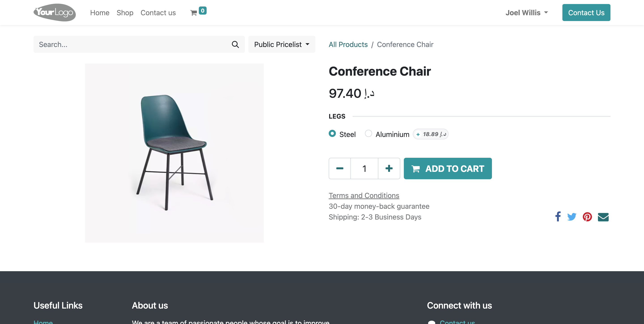The image size is (644, 324).
Task: Open Terms and Conditions link
Action: 364,195
